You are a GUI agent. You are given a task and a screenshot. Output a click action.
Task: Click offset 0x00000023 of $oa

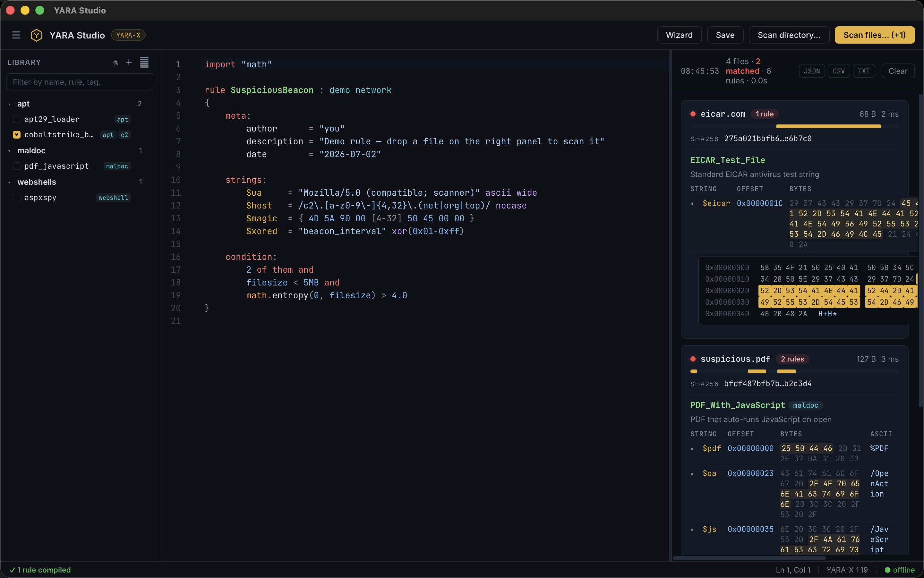point(750,473)
